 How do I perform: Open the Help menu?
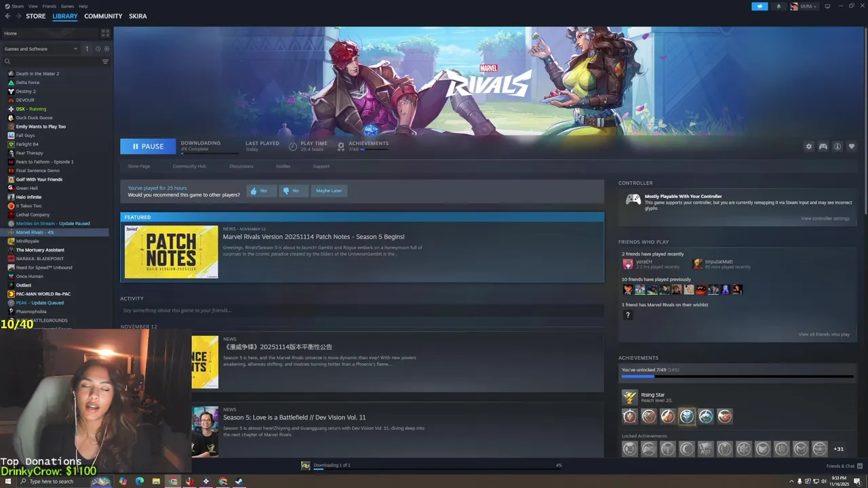pyautogui.click(x=83, y=6)
